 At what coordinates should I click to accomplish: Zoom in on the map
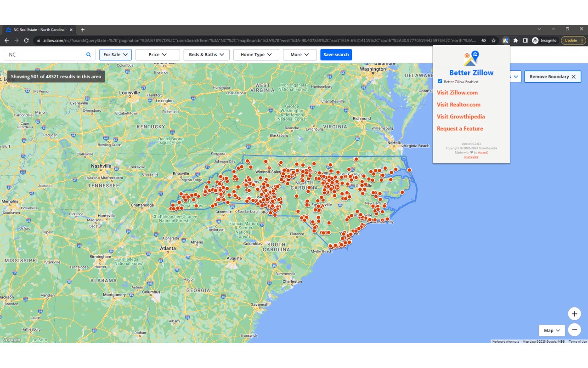[574, 314]
